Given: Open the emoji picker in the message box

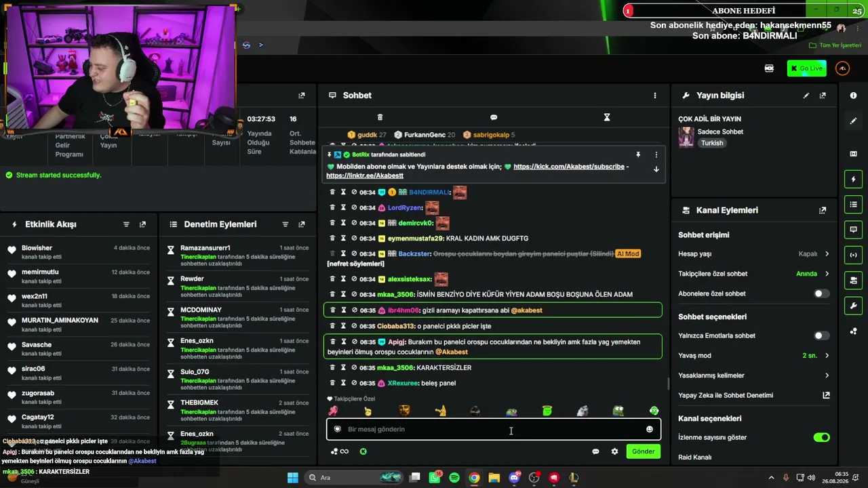Looking at the screenshot, I should [650, 429].
